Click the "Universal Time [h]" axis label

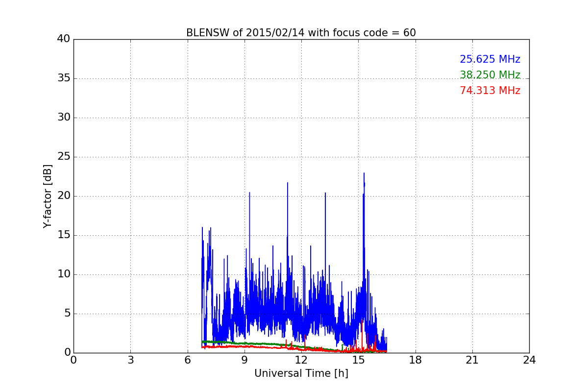301,373
